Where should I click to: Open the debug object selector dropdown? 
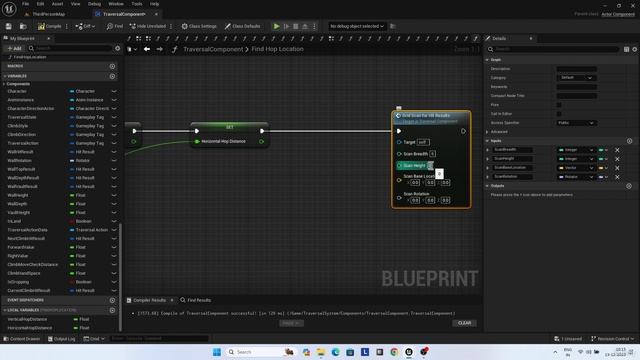[x=357, y=26]
